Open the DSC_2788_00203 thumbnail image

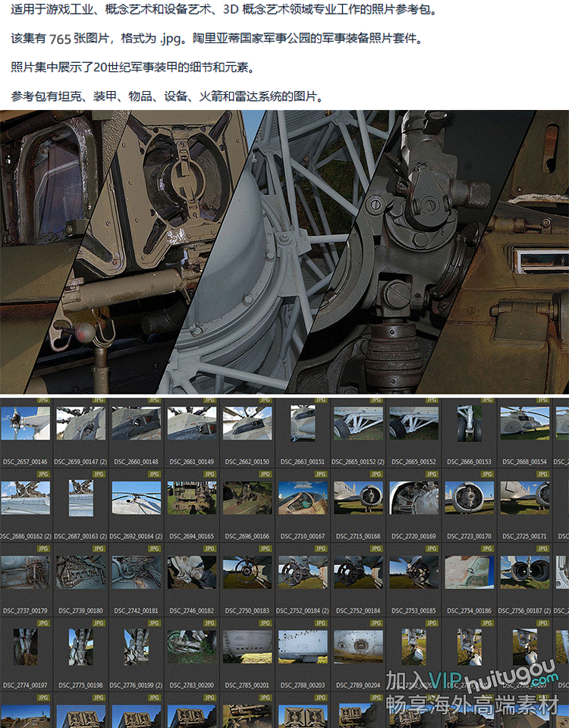[x=303, y=646]
